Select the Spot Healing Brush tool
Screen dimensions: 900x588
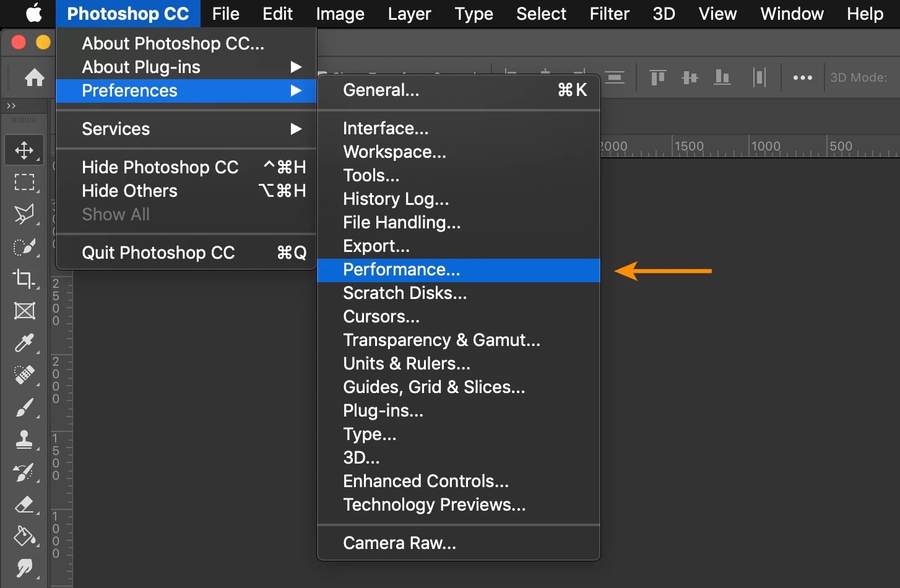[x=24, y=375]
